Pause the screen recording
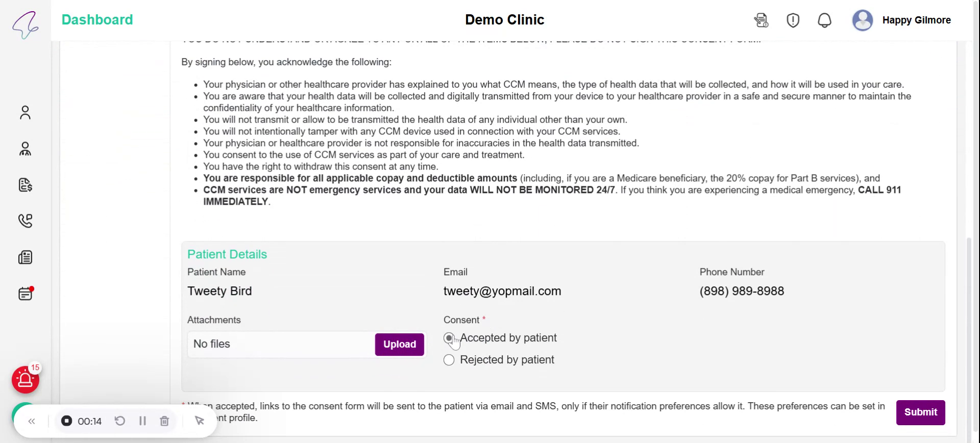The image size is (980, 443). (x=142, y=421)
